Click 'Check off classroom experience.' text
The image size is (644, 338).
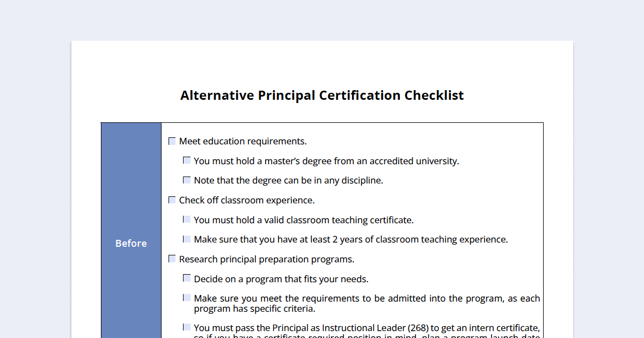click(247, 200)
